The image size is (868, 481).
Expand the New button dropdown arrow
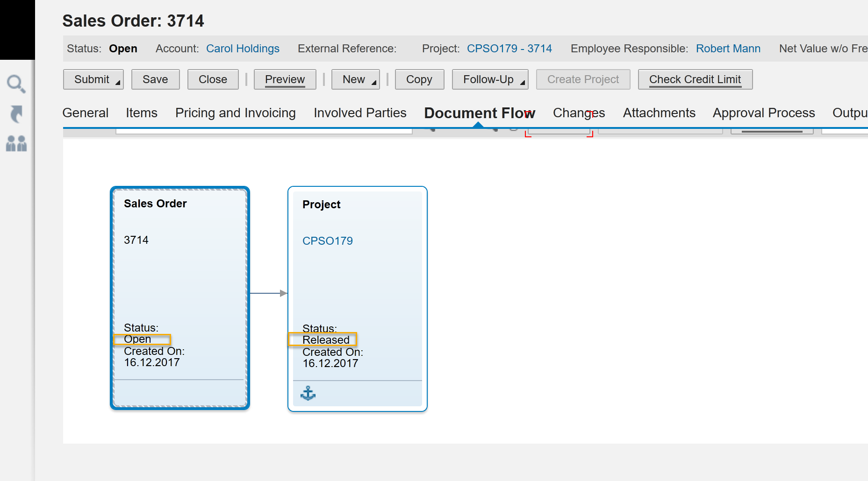point(374,83)
